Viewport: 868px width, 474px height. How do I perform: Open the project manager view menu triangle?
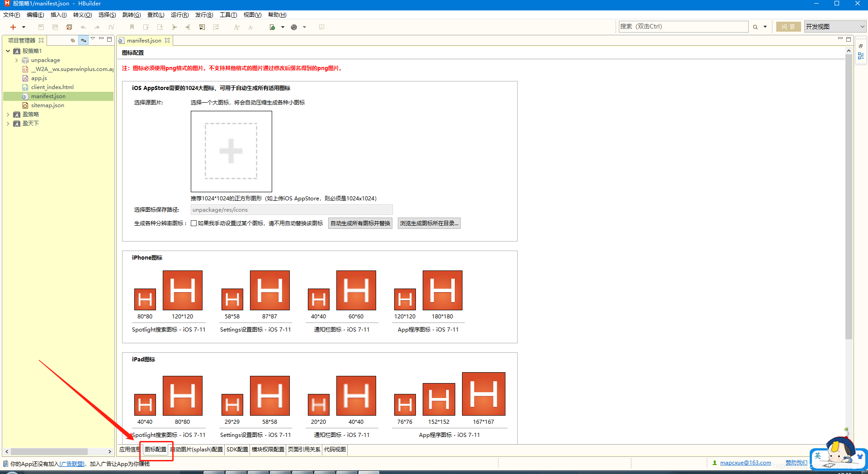[x=93, y=39]
